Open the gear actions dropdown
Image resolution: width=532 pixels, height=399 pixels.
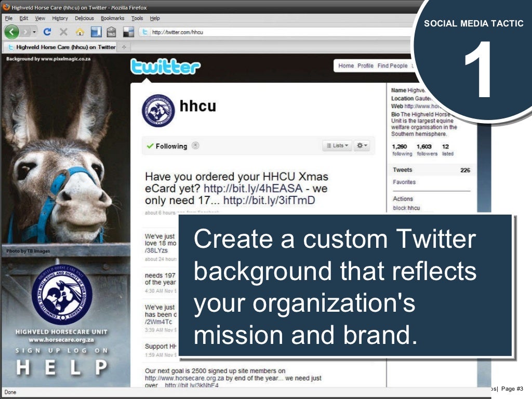[x=362, y=145]
